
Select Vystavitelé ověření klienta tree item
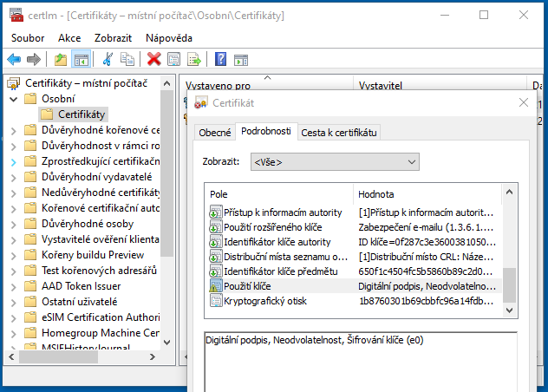101,239
